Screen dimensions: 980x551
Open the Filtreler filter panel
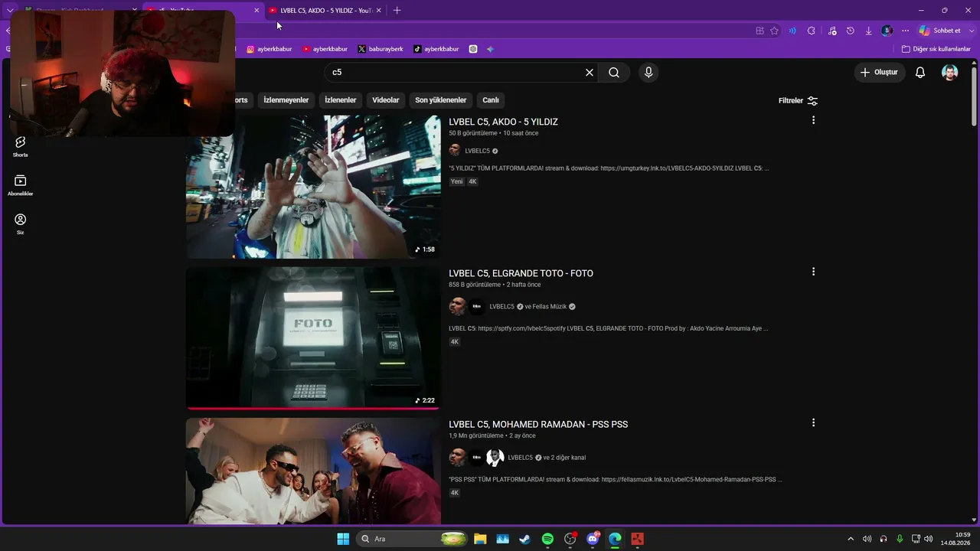pyautogui.click(x=798, y=100)
